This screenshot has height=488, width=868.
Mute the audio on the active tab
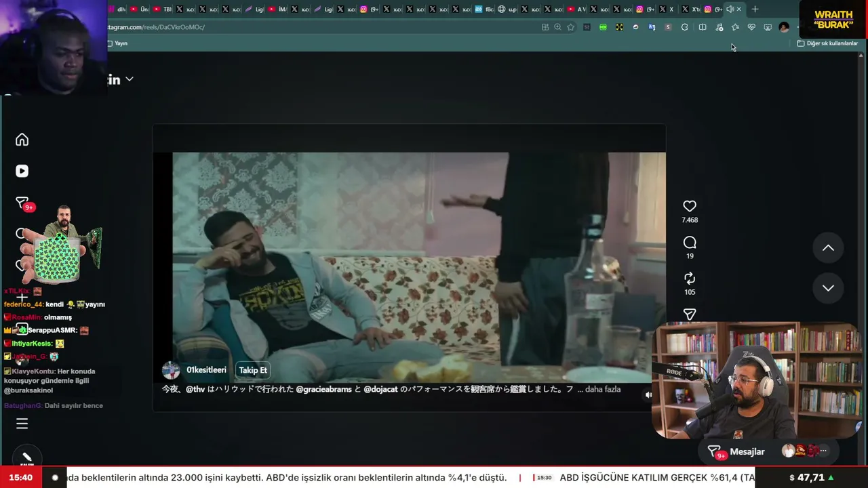[730, 9]
